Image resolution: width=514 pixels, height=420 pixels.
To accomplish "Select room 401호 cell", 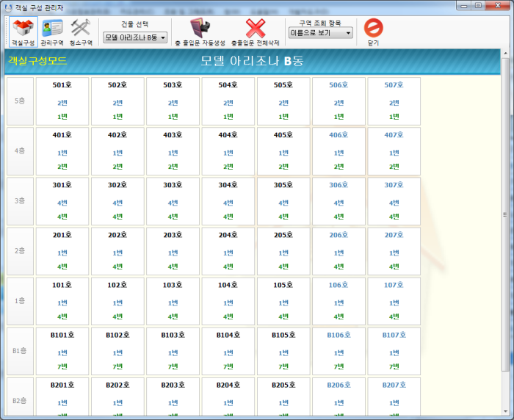I will [62, 151].
